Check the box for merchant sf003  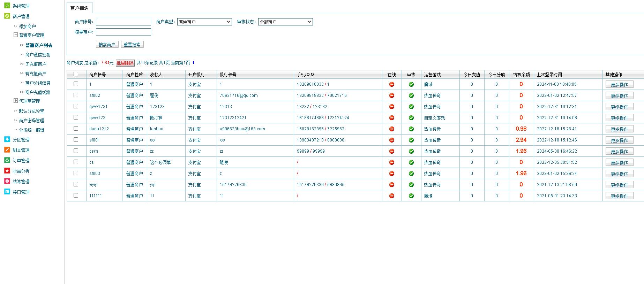click(76, 173)
